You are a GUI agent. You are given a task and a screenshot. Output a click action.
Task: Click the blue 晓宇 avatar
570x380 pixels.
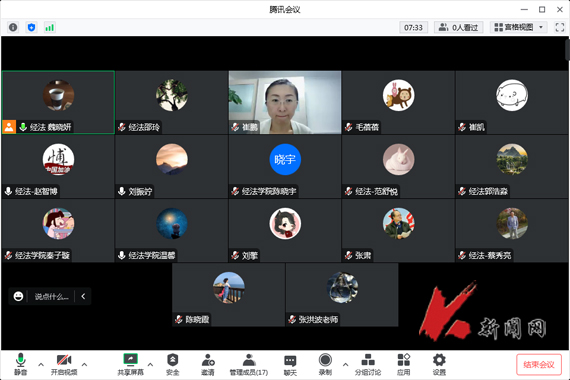coord(285,159)
